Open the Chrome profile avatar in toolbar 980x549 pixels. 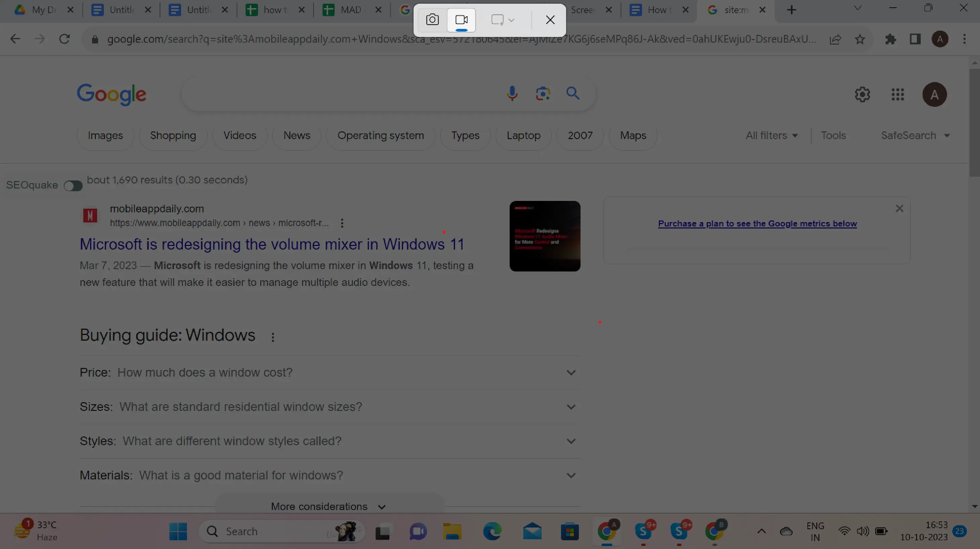pyautogui.click(x=940, y=39)
